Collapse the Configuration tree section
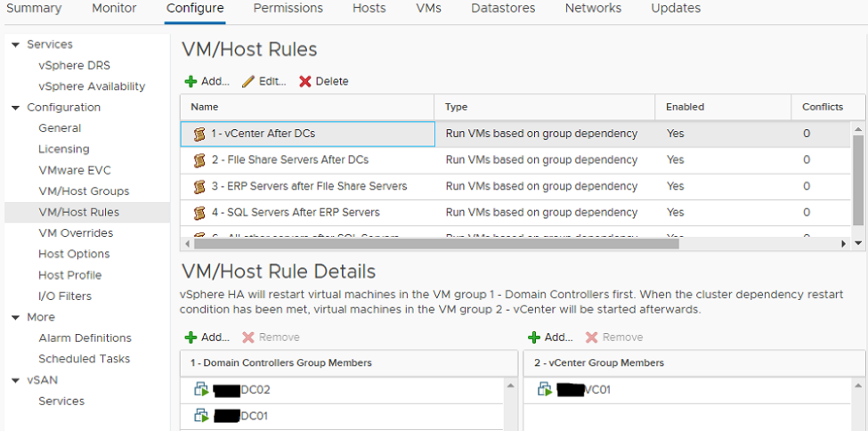The width and height of the screenshot is (868, 431). [x=15, y=108]
